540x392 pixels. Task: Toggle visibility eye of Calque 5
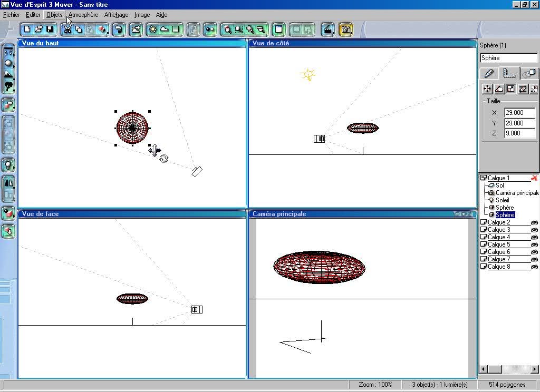click(x=534, y=245)
